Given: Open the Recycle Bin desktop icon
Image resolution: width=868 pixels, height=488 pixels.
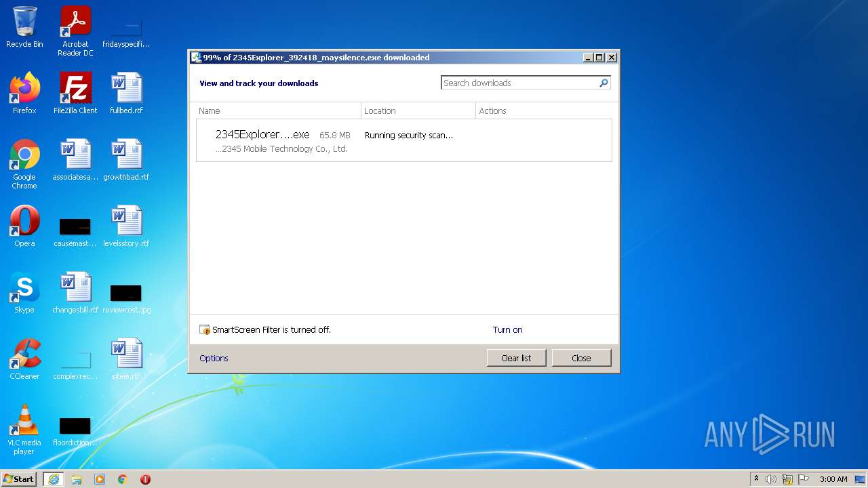Looking at the screenshot, I should click(24, 27).
